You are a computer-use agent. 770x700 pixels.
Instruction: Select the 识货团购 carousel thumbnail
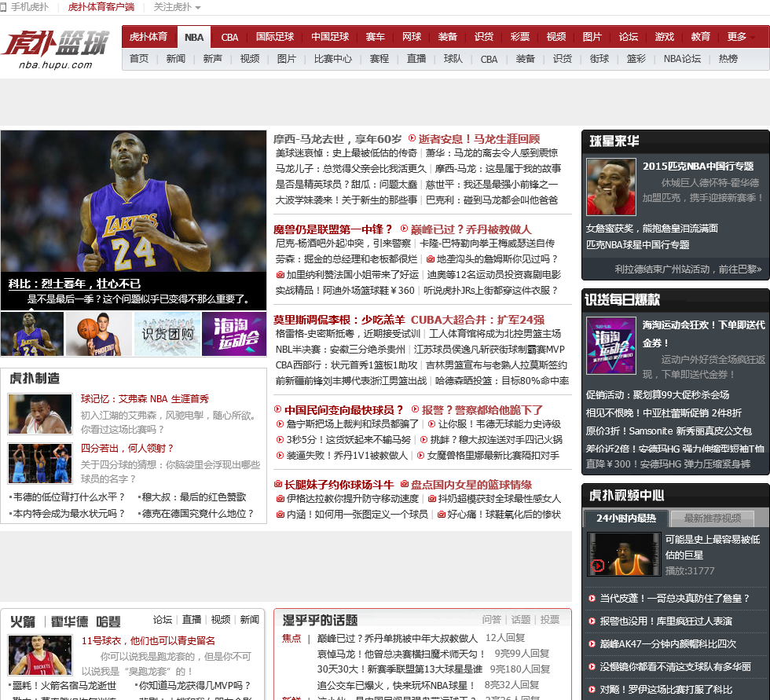[167, 334]
